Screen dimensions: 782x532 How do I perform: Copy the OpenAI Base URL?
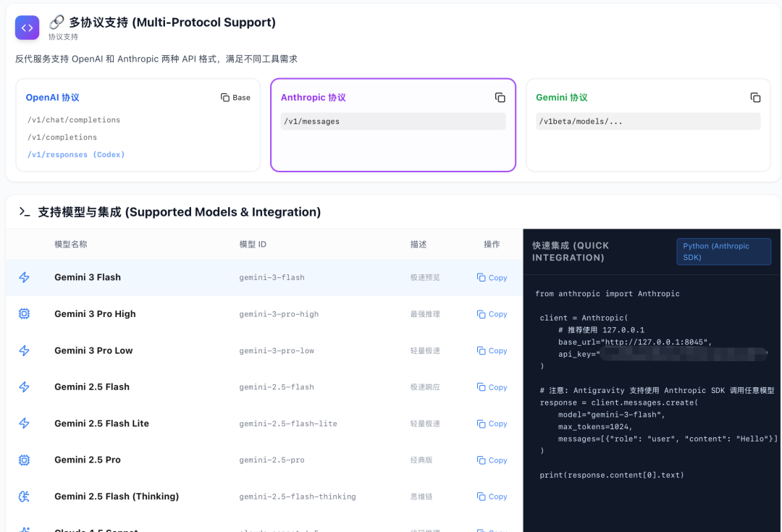pos(235,97)
